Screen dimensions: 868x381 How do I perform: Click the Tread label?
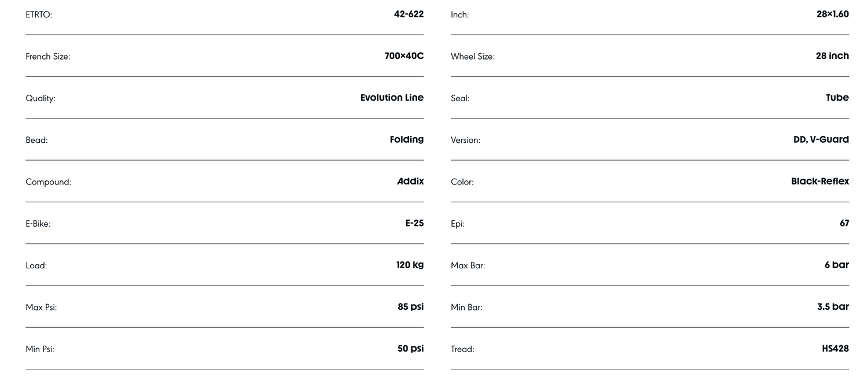coord(462,349)
